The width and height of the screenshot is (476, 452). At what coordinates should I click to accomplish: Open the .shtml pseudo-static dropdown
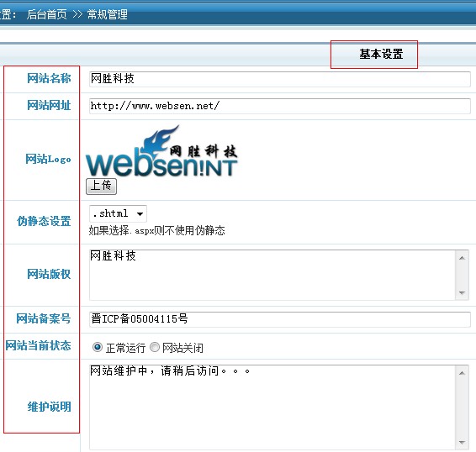(118, 213)
